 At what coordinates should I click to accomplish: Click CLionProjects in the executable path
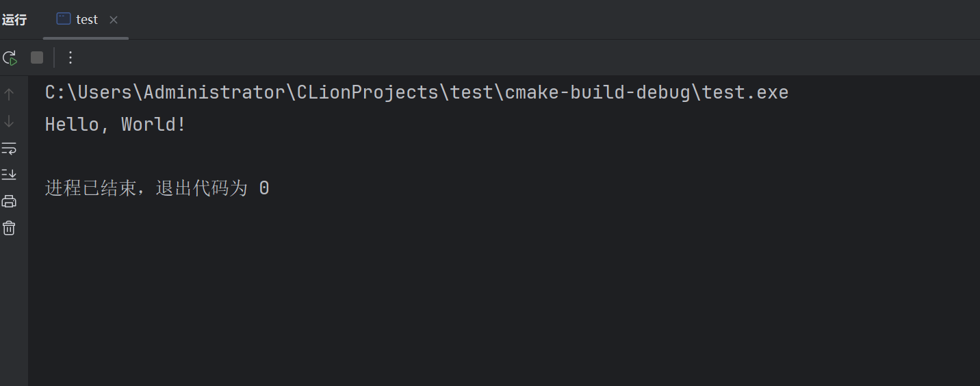pos(367,92)
